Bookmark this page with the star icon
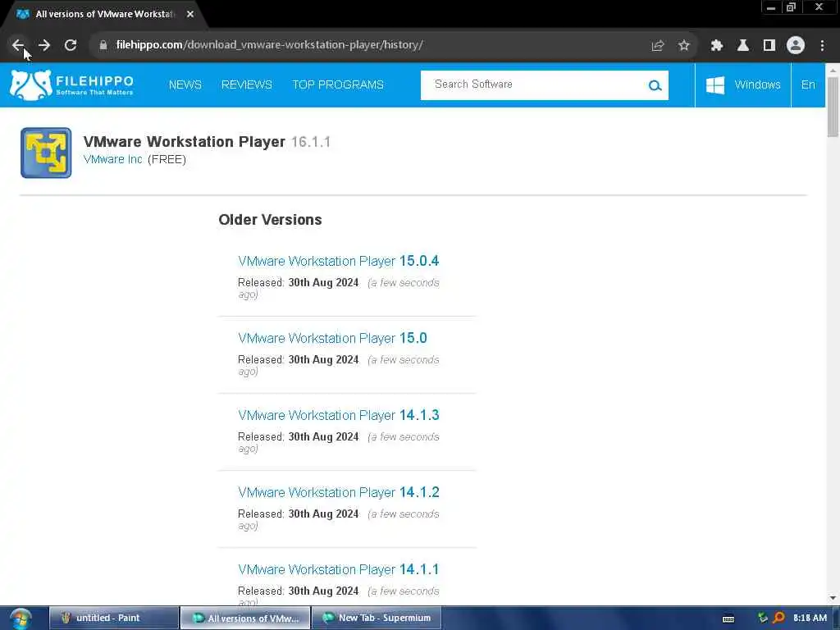 (x=684, y=45)
